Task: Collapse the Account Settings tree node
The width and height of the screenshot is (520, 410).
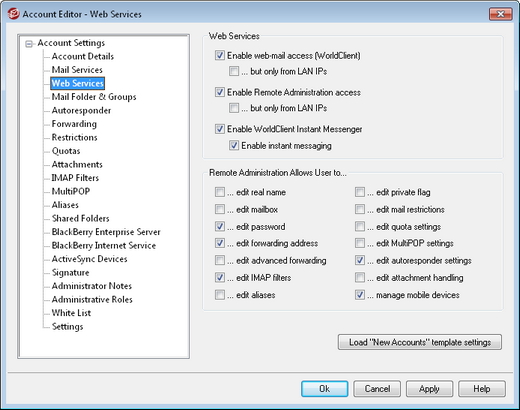Action: [x=29, y=44]
